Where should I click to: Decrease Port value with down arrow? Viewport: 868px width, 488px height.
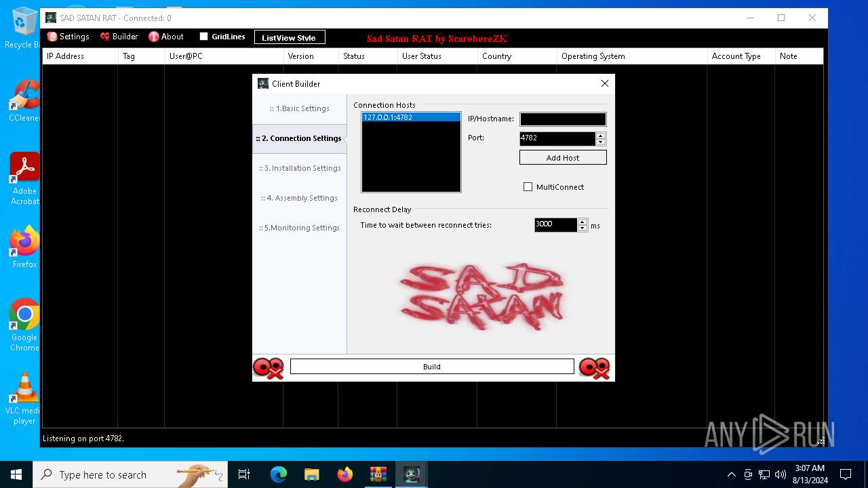click(x=601, y=142)
